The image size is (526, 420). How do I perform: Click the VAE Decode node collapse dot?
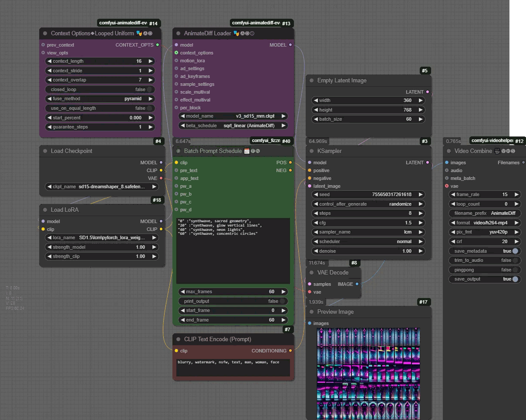pyautogui.click(x=311, y=273)
